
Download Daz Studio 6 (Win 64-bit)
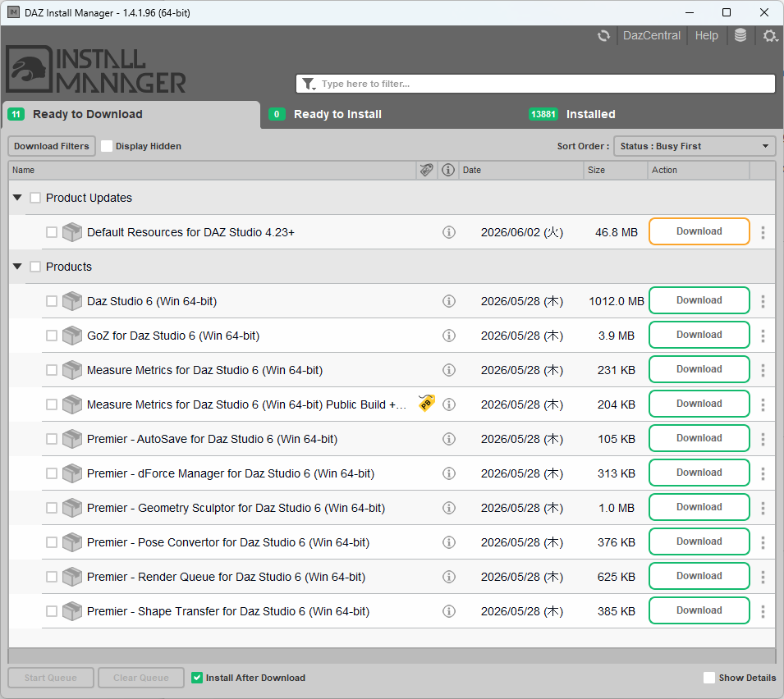(x=699, y=300)
